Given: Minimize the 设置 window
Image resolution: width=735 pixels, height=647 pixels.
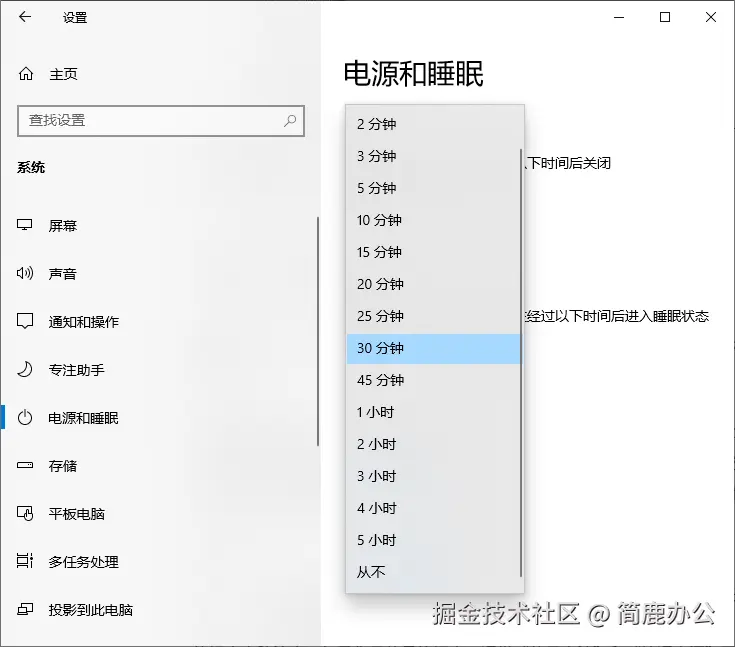Looking at the screenshot, I should 619,17.
